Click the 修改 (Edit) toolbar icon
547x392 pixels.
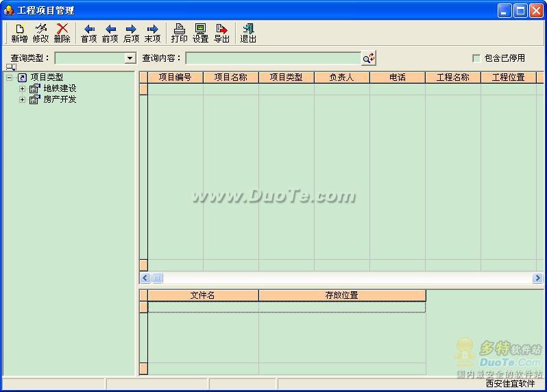[x=41, y=33]
